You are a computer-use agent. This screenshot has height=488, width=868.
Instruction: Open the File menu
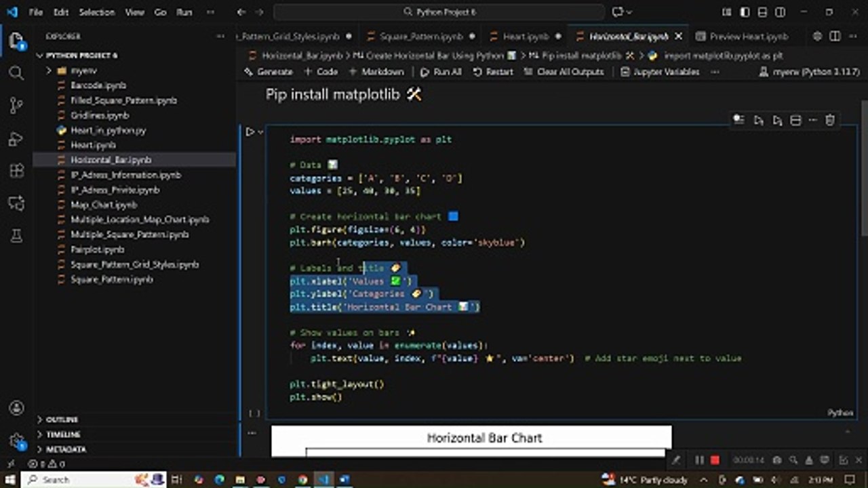pos(35,12)
